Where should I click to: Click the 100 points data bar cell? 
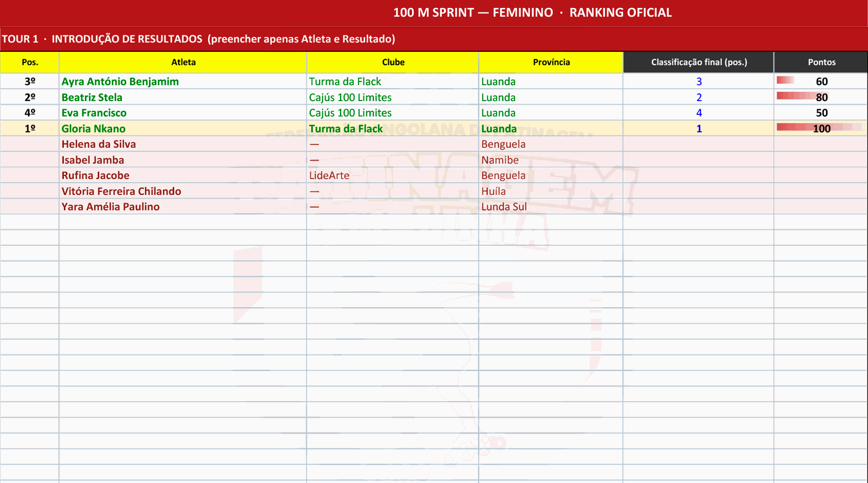[821, 128]
